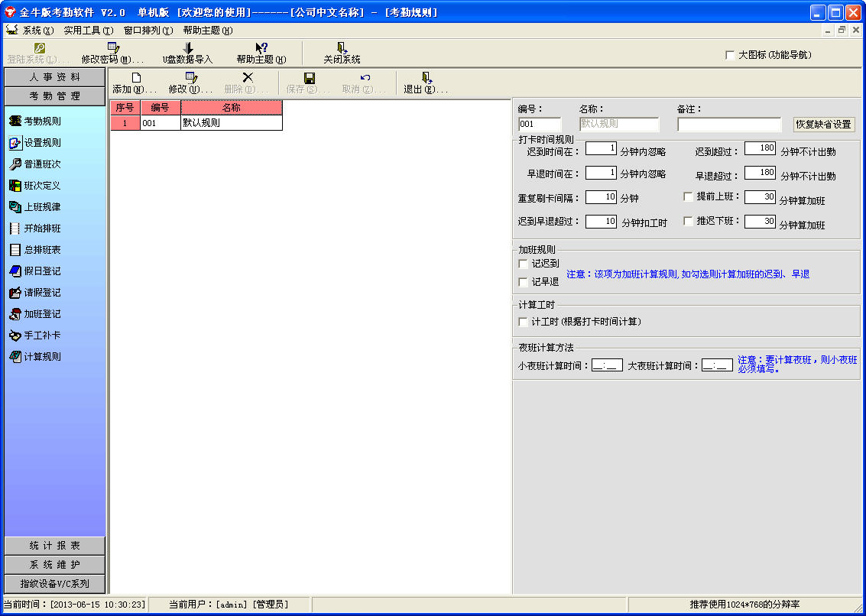The height and width of the screenshot is (616, 866).
Task: Click the 退出 exit toolbar icon
Action: tap(427, 78)
